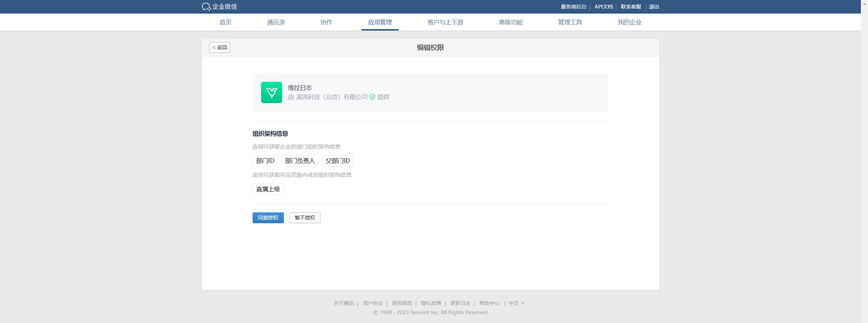The image size is (868, 323).
Task: Click the 应用可获取可见范围内成员组织架构信息 description
Action: click(x=302, y=175)
